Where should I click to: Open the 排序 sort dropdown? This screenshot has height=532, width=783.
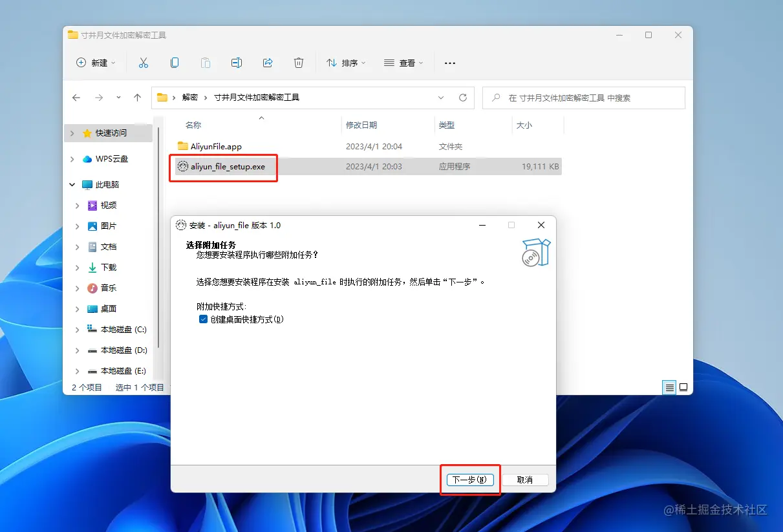click(346, 63)
